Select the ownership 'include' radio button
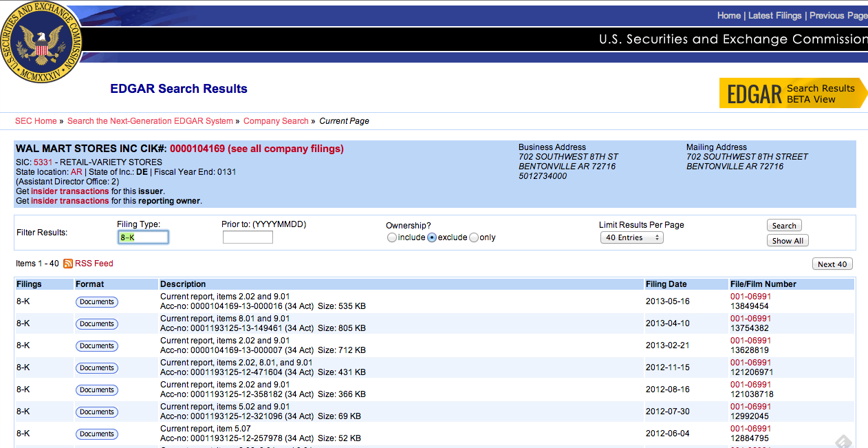 click(x=391, y=237)
